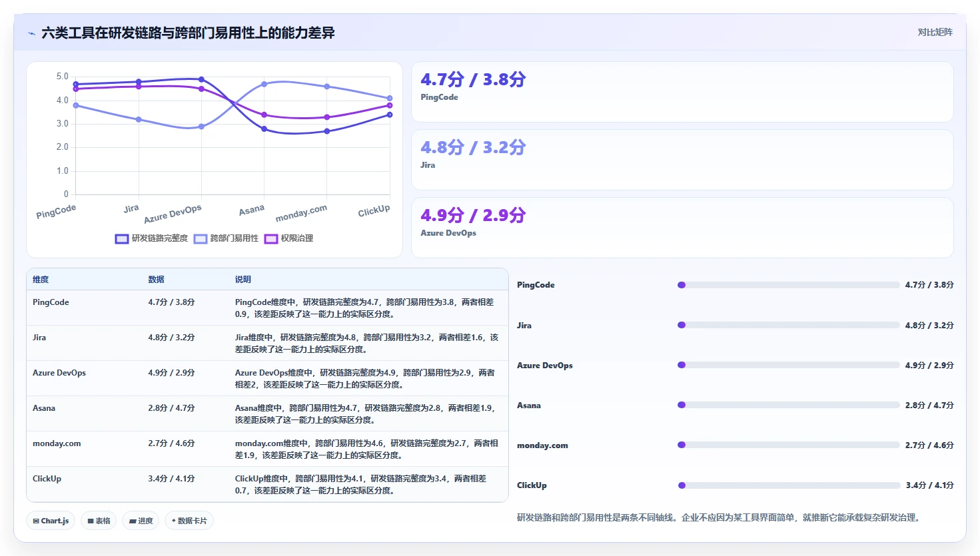
Task: Click the Asana description text in the 说明 column
Action: tap(366, 414)
